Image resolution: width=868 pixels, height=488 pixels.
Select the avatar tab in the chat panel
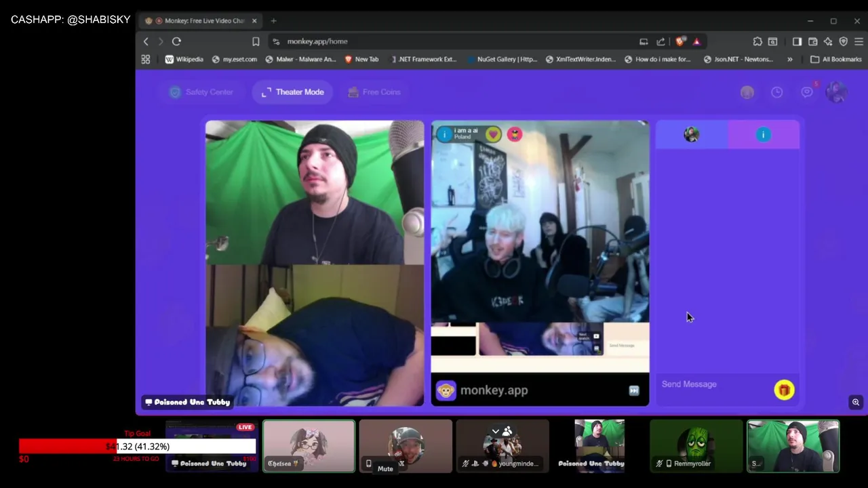click(692, 135)
